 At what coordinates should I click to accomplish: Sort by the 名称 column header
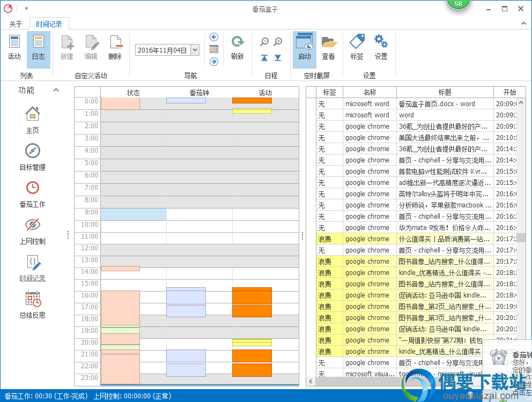(x=370, y=92)
